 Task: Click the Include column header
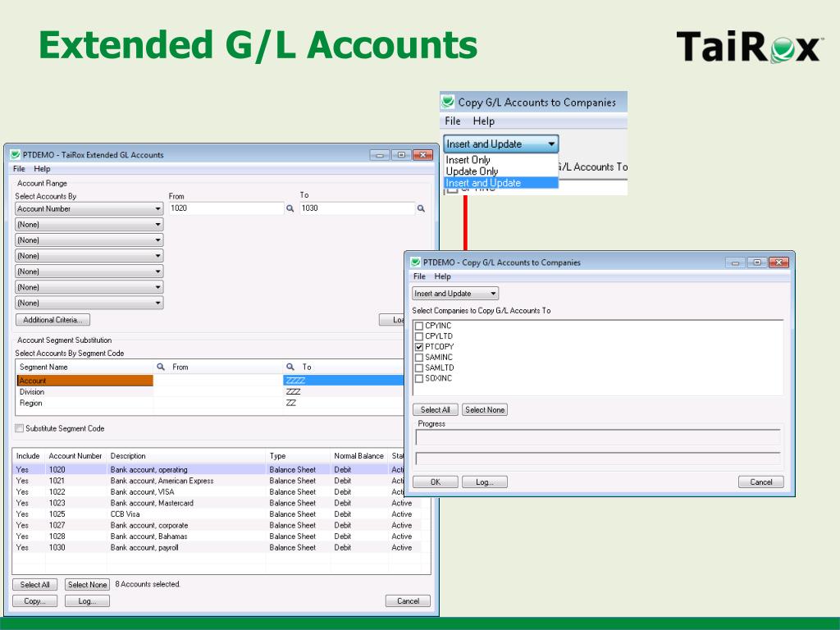tap(29, 456)
